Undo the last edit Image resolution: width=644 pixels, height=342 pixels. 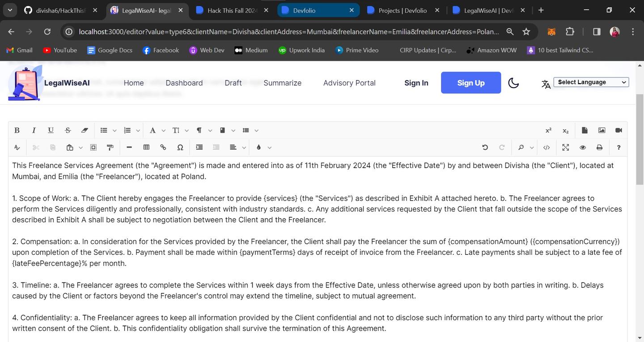[485, 147]
